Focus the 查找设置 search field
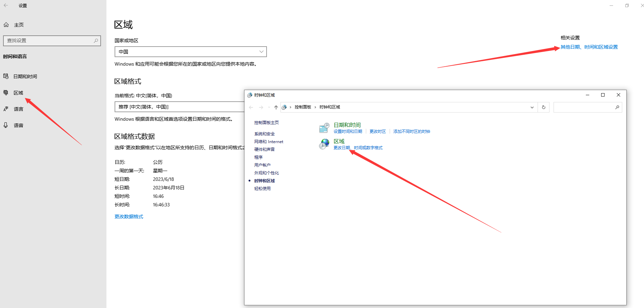Screen dimensions: 644x308 click(x=52, y=40)
